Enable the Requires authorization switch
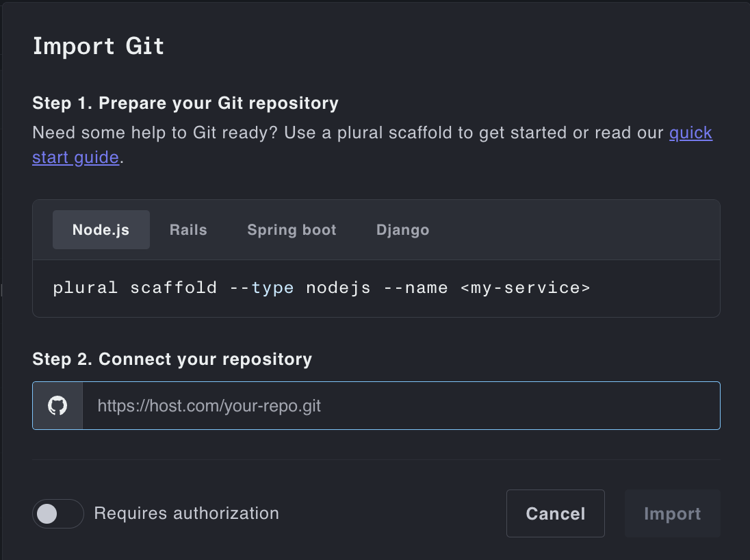This screenshot has height=560, width=750. [58, 513]
